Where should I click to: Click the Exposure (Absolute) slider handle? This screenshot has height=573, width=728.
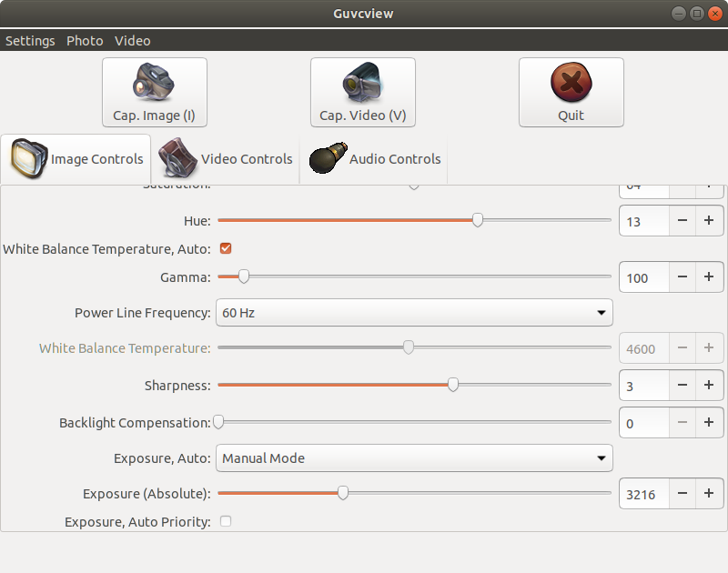[343, 493]
